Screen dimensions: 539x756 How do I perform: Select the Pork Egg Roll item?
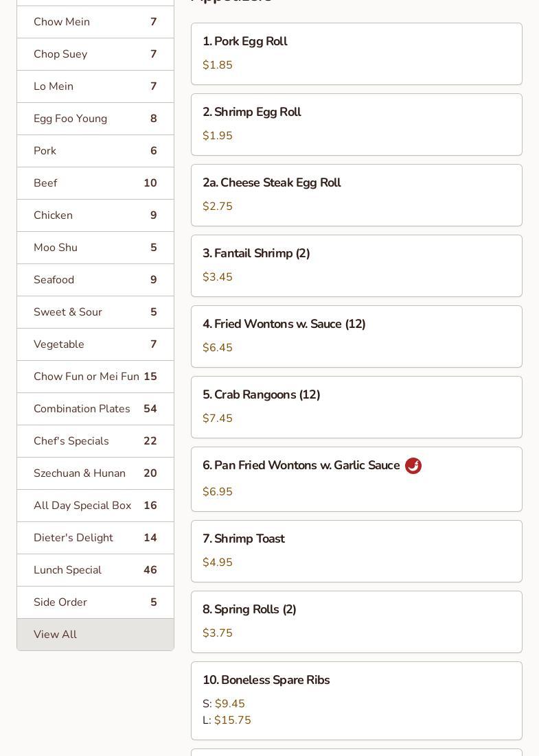(x=356, y=54)
